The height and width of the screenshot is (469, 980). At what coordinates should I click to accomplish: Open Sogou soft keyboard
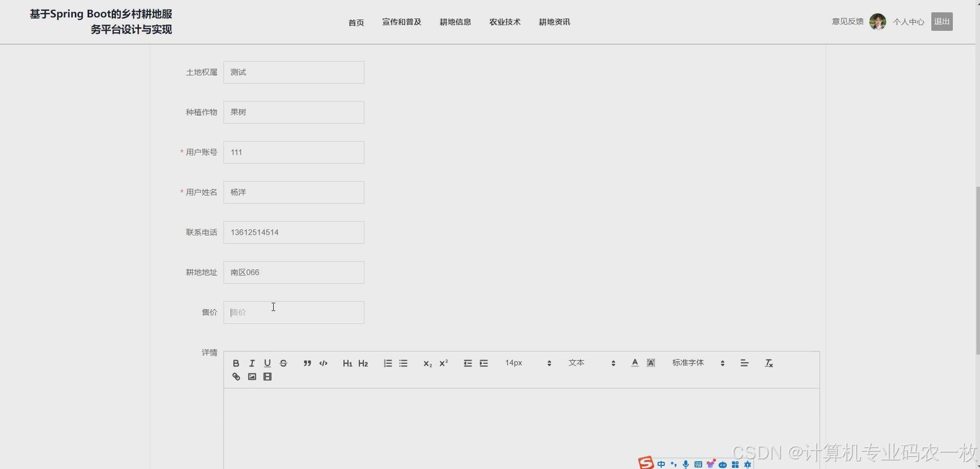(698, 464)
